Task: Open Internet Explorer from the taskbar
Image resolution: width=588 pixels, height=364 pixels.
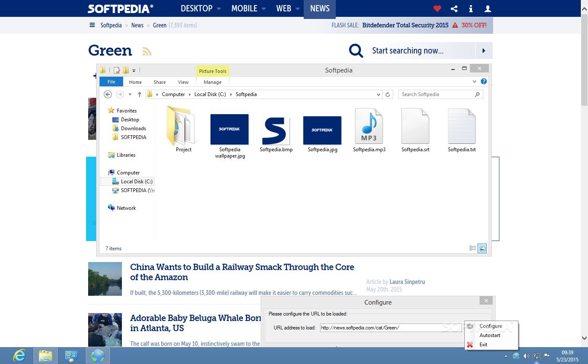Action: click(19, 356)
